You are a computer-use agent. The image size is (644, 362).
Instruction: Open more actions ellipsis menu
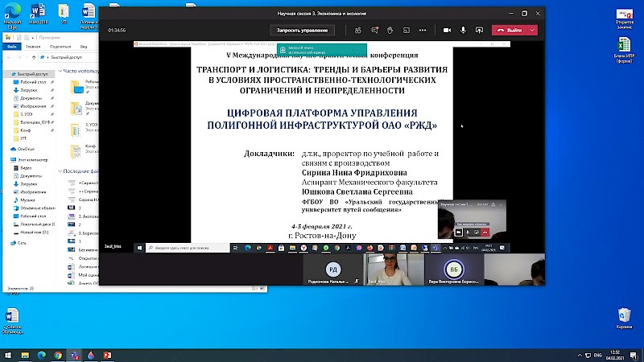(423, 30)
